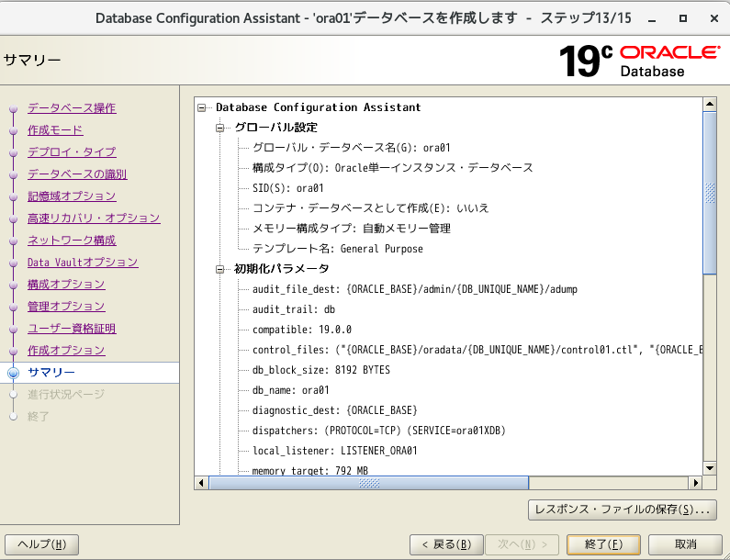Click the 取消 cancel button
This screenshot has height=560, width=730.
(x=685, y=544)
